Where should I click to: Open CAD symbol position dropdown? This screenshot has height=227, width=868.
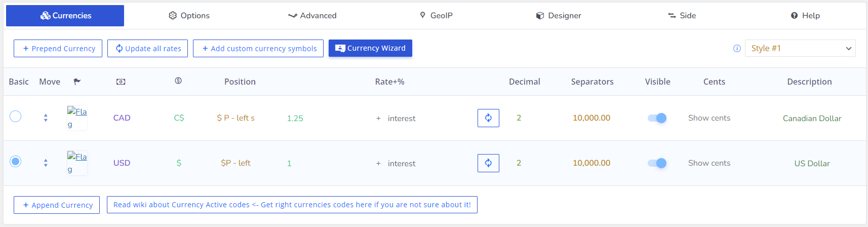(x=236, y=118)
